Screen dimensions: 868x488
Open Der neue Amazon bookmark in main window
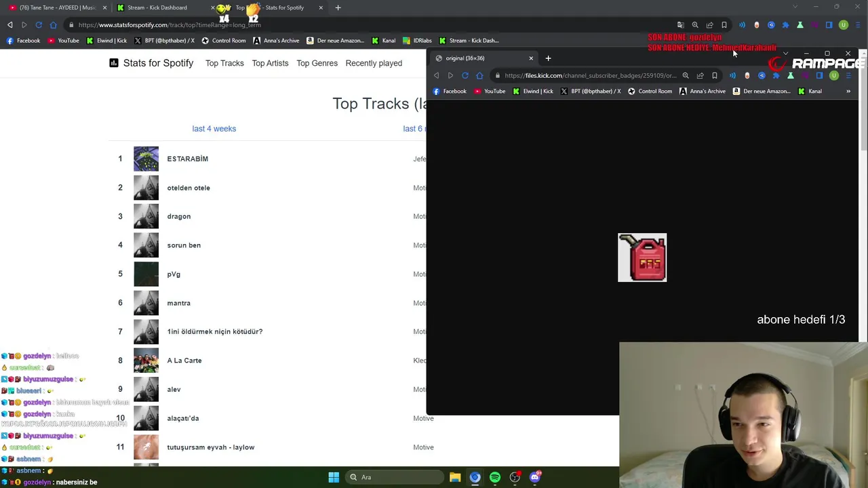(x=336, y=41)
